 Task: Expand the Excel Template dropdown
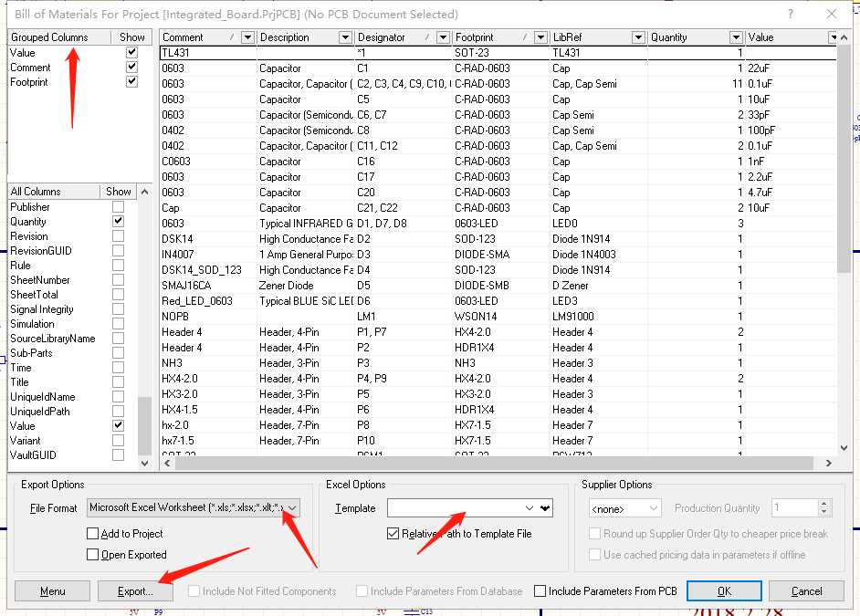coord(529,508)
